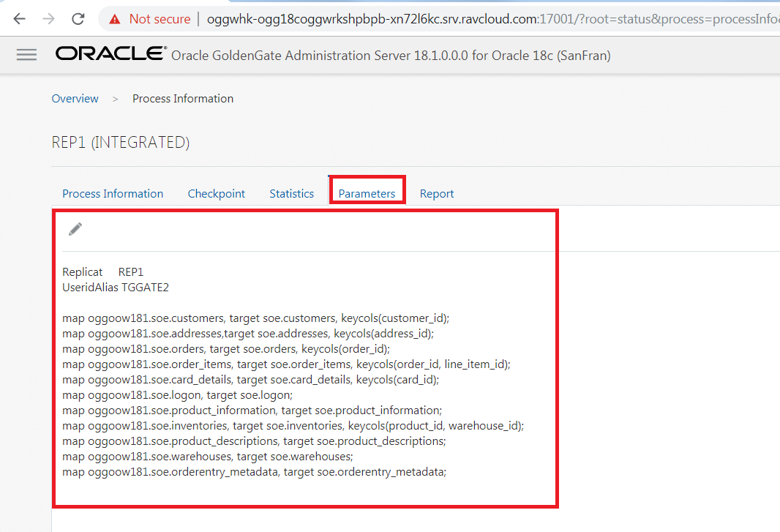This screenshot has width=780, height=532.
Task: Click the soe.customers map line
Action: (x=255, y=318)
